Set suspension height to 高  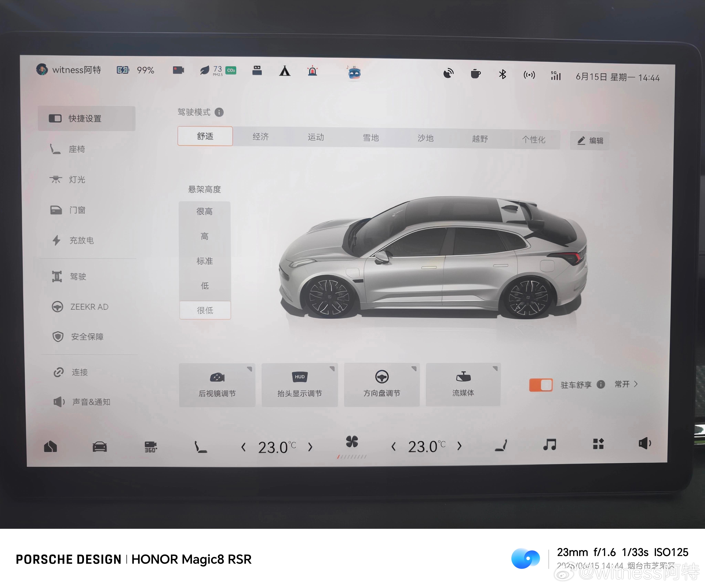click(204, 236)
